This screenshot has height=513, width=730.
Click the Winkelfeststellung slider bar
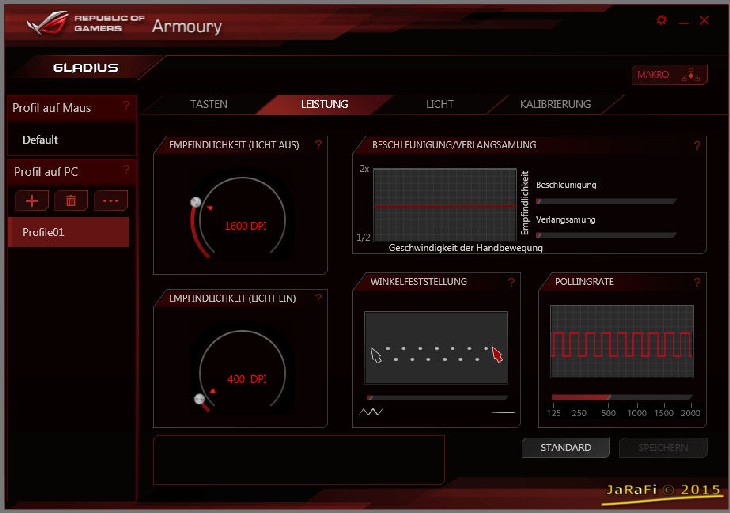(437, 398)
